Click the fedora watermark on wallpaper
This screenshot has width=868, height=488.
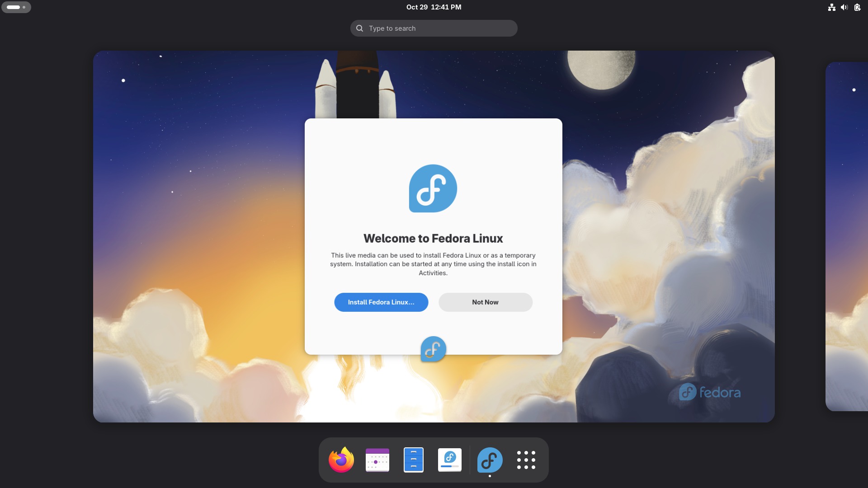(710, 392)
